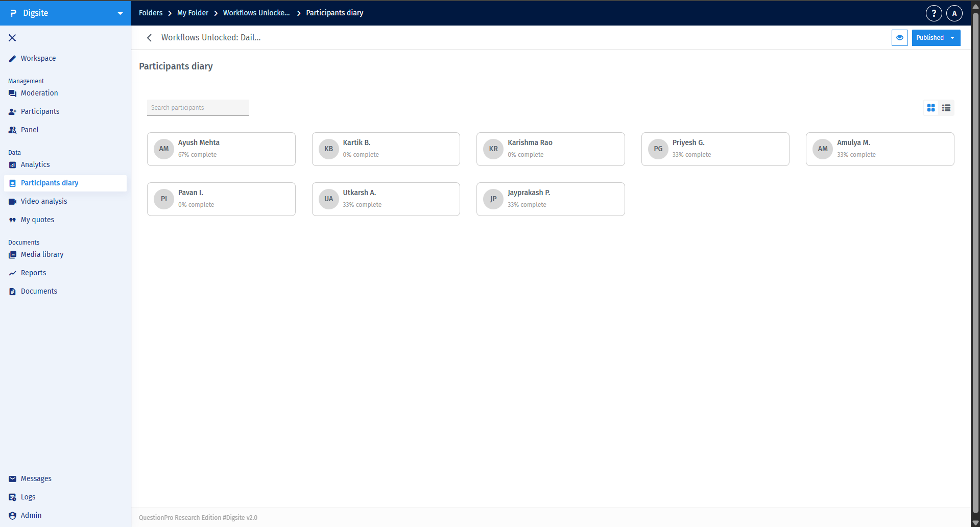Select Participants diary in the sidebar
This screenshot has height=527, width=980.
pos(49,183)
